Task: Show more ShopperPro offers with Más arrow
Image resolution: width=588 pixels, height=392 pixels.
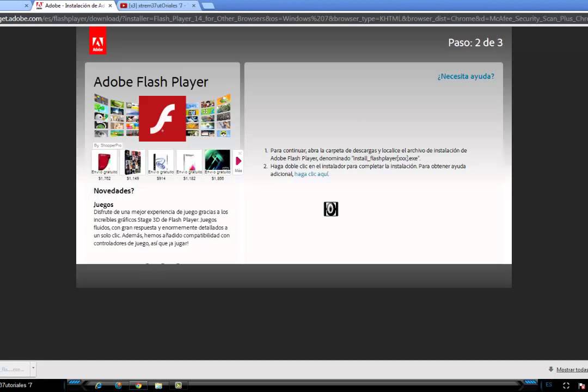Action: (x=238, y=162)
